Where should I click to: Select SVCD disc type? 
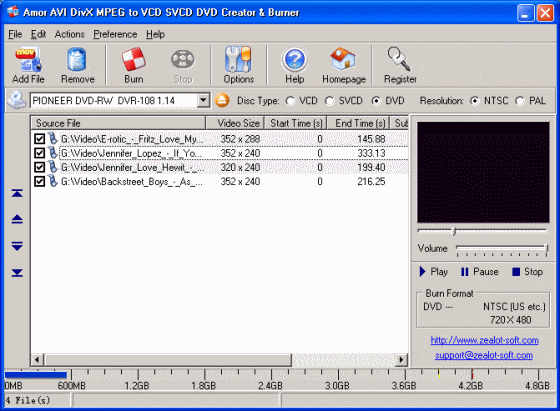(x=330, y=101)
